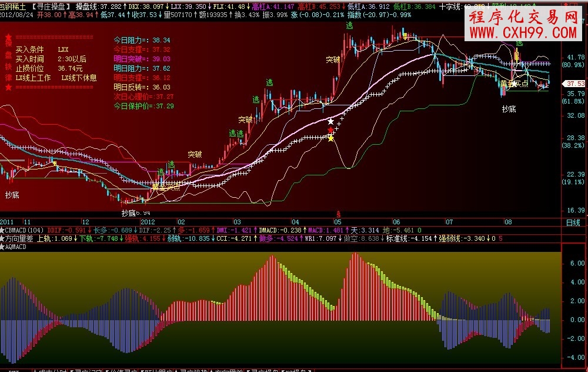Select the yellow star buy marker on the chart

pos(331,137)
